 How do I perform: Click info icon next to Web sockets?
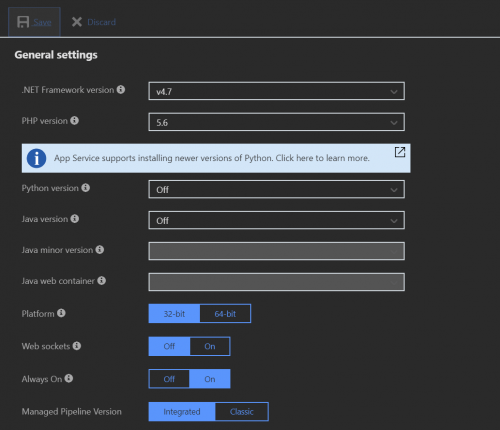77,346
